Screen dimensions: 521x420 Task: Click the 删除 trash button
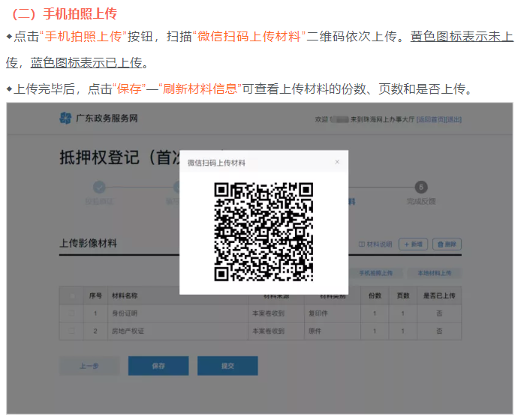coord(447,244)
